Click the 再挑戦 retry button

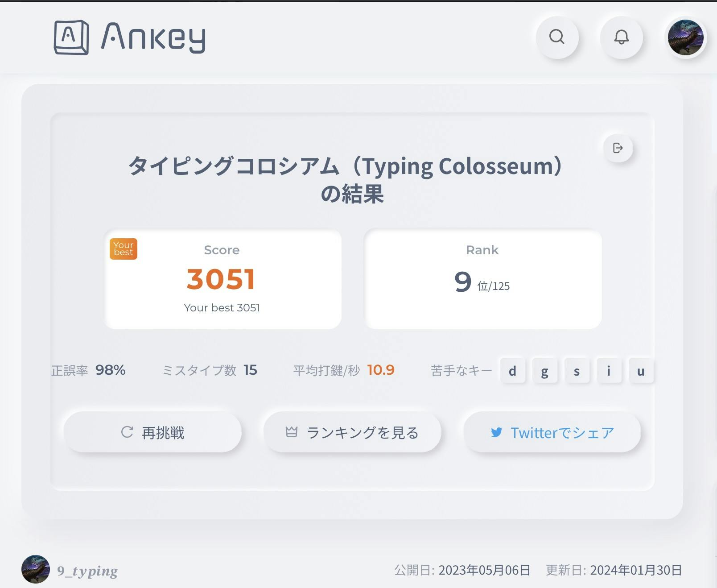[152, 432]
